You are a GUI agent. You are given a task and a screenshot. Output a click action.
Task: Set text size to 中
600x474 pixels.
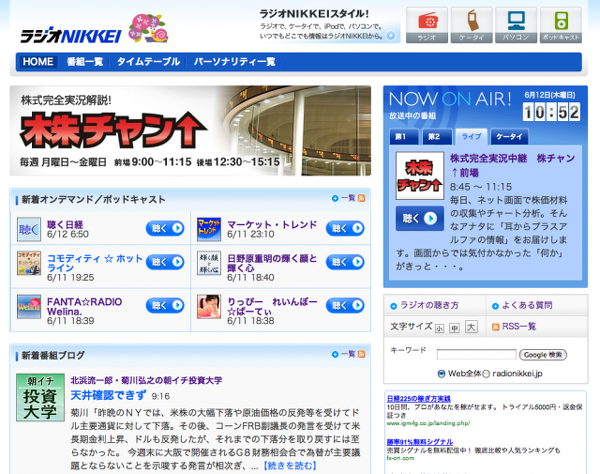[454, 328]
